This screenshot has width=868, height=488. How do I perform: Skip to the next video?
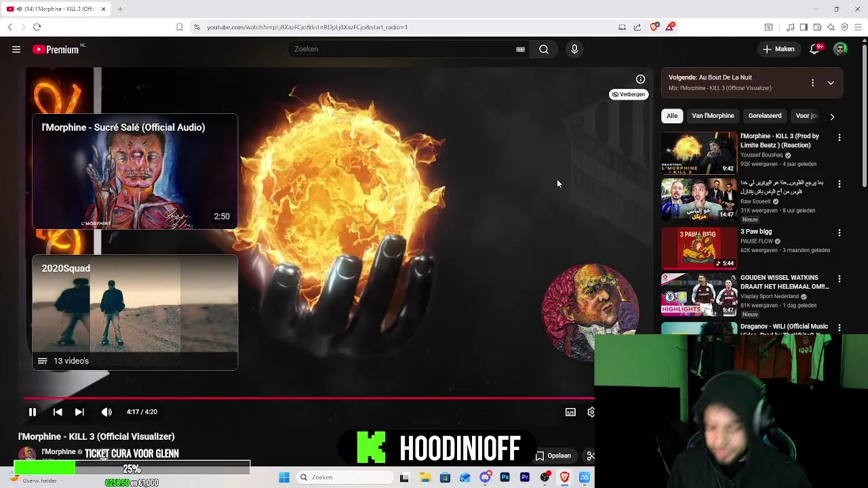coord(79,411)
